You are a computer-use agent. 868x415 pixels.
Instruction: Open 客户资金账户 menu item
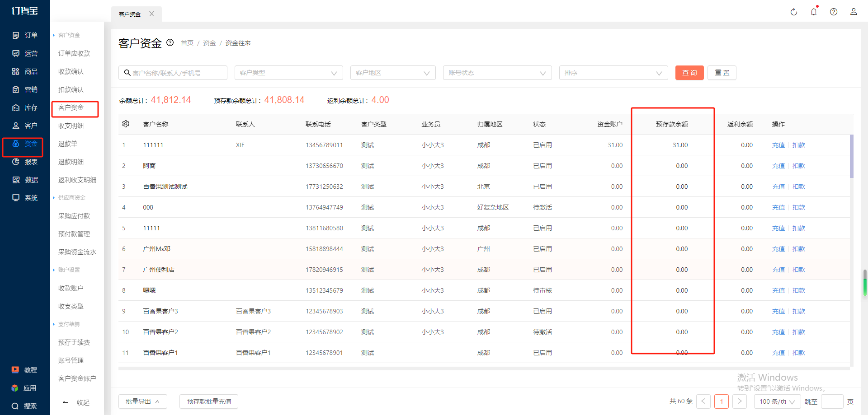point(77,378)
